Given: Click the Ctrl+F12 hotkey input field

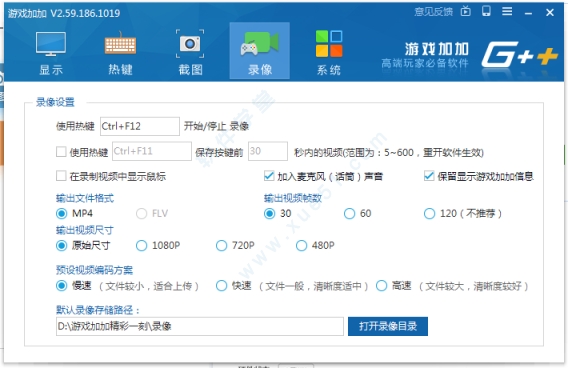Looking at the screenshot, I should (x=140, y=126).
